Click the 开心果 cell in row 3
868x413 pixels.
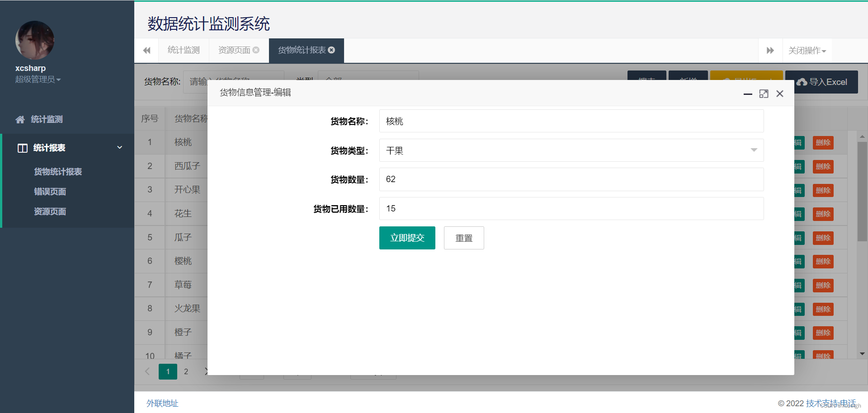pyautogui.click(x=187, y=190)
